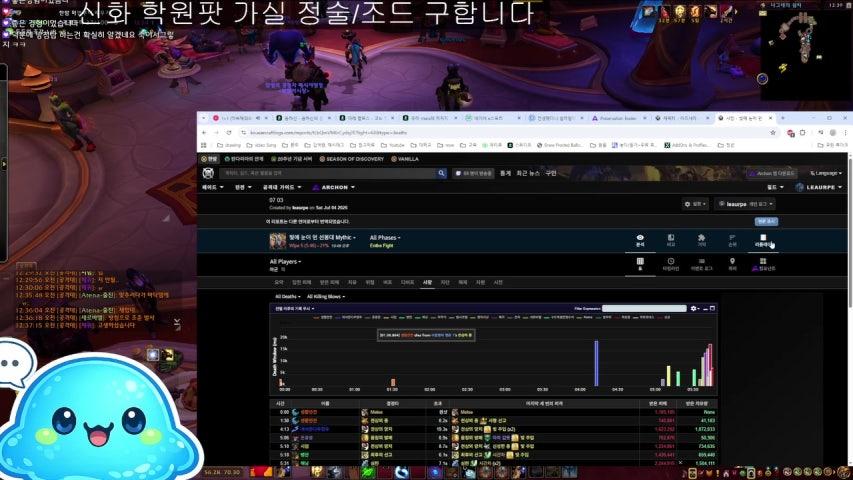The height and width of the screenshot is (480, 853).
Task: Click the orange bar at 01:30
Action: [393, 383]
